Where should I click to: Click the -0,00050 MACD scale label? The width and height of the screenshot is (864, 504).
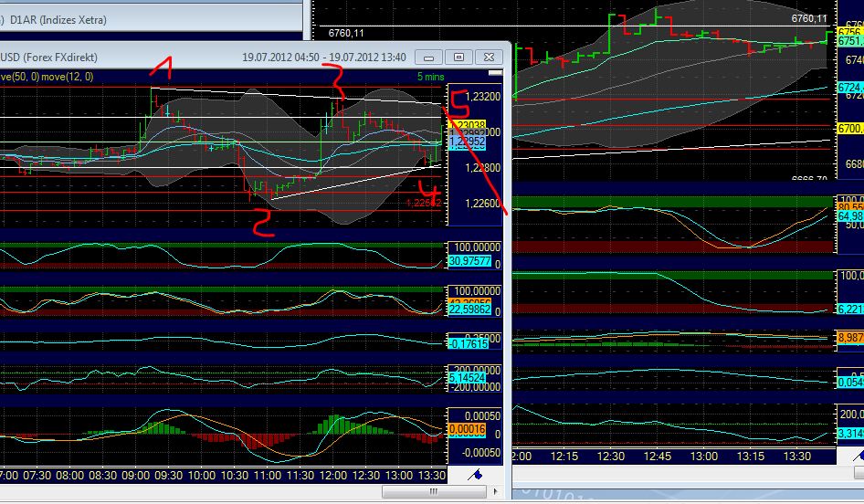coord(483,453)
